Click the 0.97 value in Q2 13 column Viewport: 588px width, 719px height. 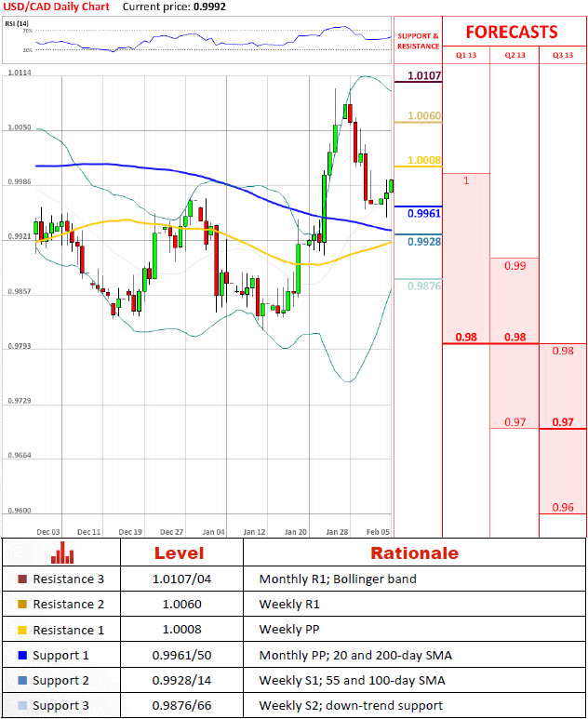(515, 422)
